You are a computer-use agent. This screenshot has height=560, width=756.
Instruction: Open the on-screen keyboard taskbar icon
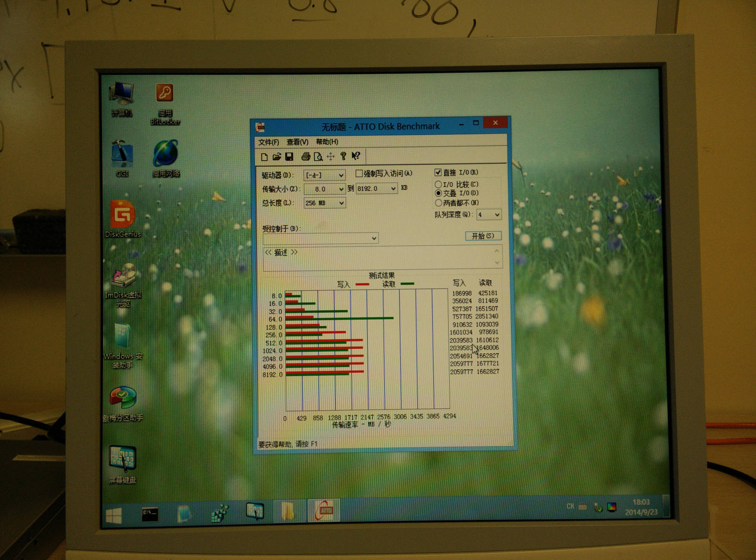click(255, 511)
